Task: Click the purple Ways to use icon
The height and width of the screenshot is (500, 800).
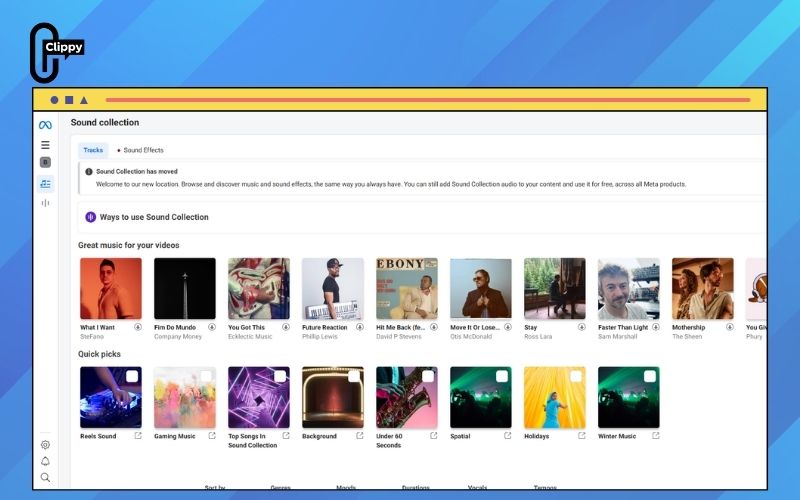Action: (90, 217)
